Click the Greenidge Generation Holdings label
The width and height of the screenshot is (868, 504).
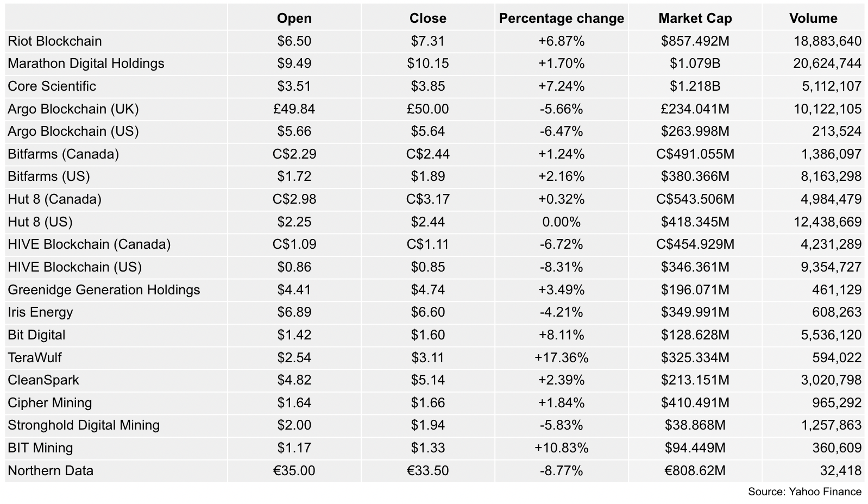click(104, 290)
